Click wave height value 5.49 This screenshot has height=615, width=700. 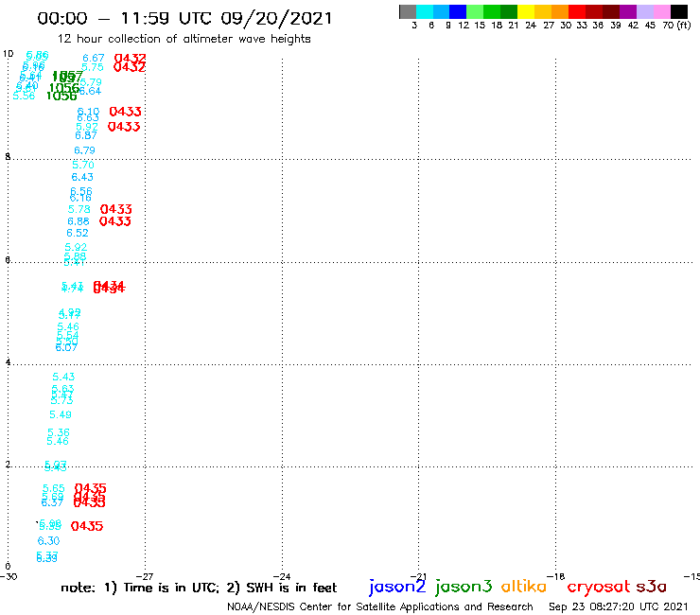(61, 414)
